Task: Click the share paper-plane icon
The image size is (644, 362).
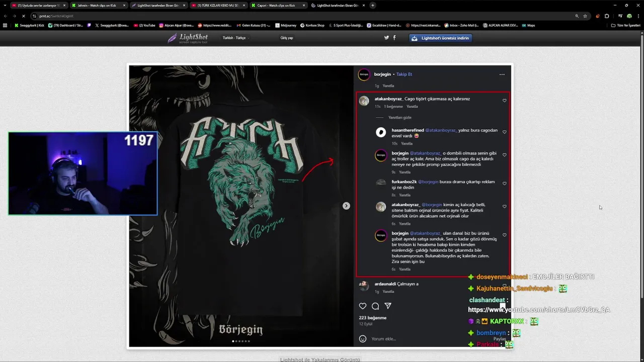Action: 388,306
